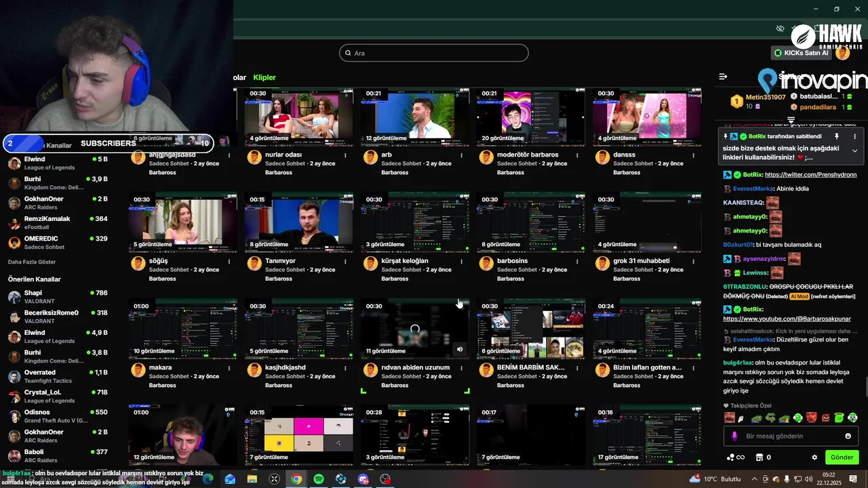Switch to the Klipler tab
The width and height of the screenshot is (868, 488).
pos(264,77)
